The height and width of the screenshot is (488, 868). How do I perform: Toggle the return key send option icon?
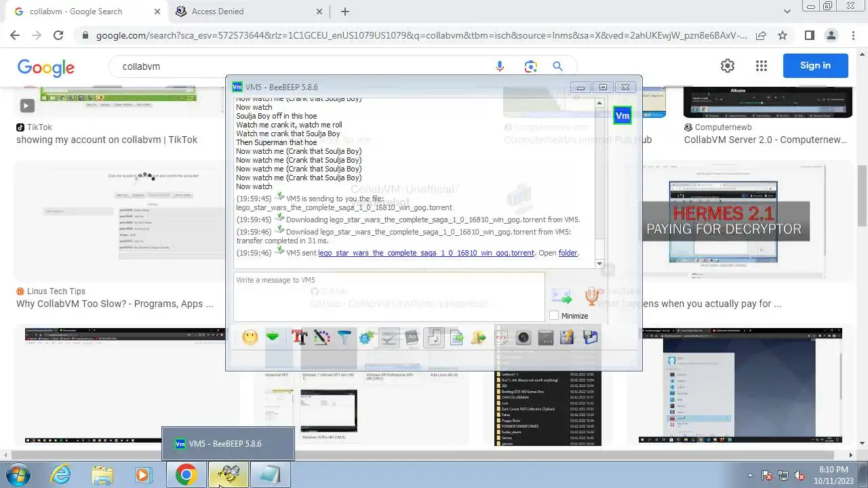click(x=434, y=337)
